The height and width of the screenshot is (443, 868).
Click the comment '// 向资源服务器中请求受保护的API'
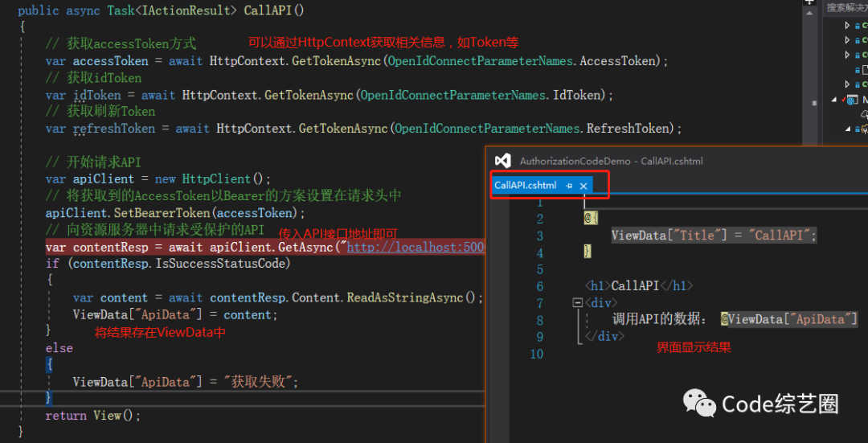click(x=155, y=229)
